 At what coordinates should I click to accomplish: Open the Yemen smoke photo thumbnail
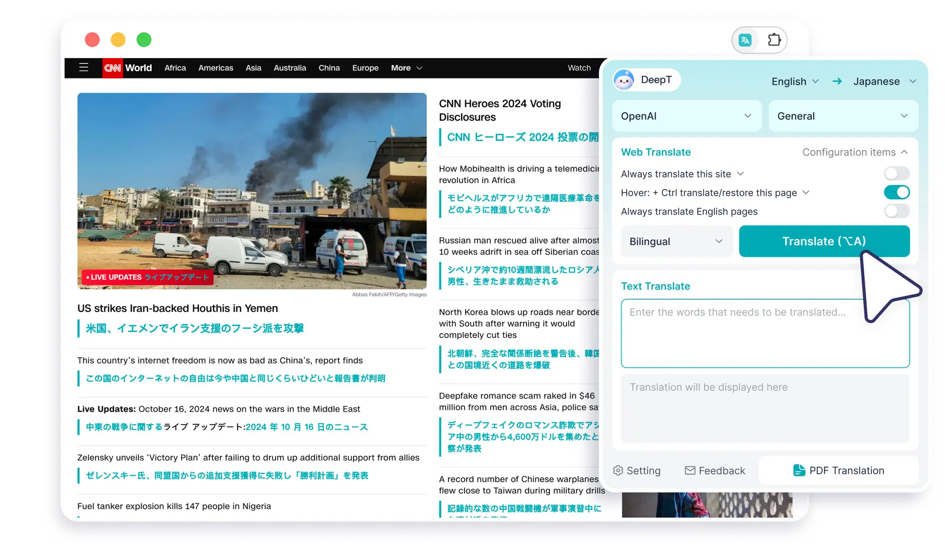252,191
